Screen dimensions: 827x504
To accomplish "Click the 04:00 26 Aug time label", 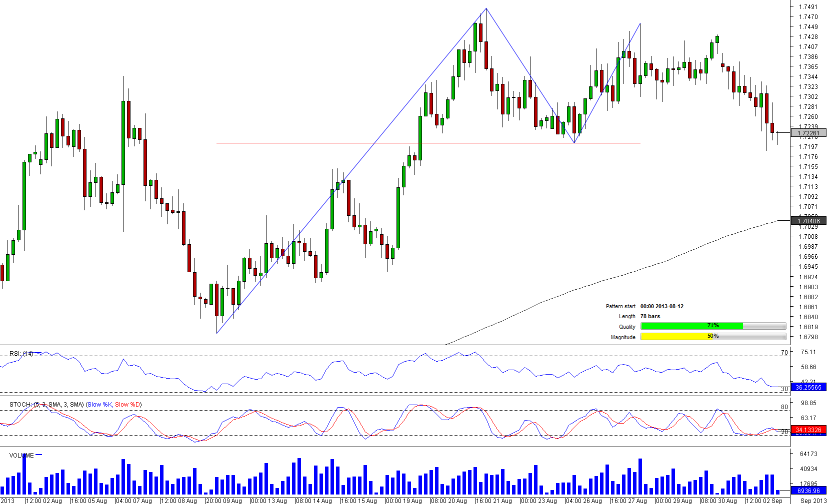I will coord(583,501).
